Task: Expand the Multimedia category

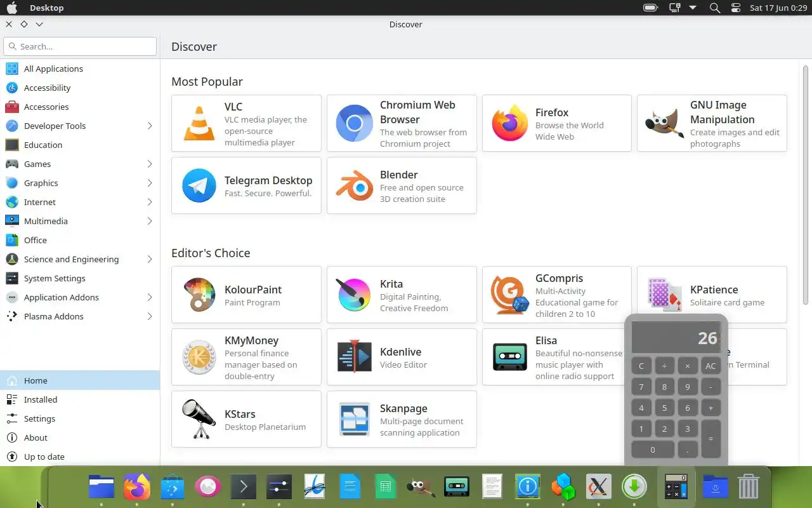Action: 150,221
